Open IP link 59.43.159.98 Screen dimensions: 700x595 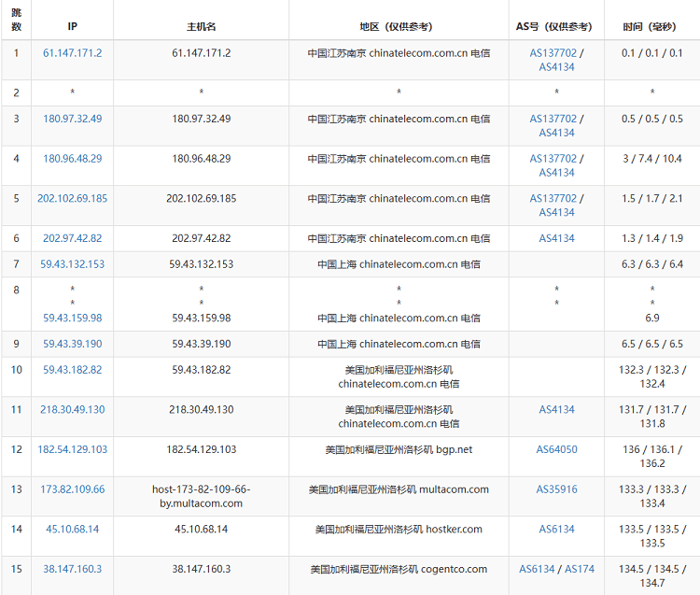point(72,318)
